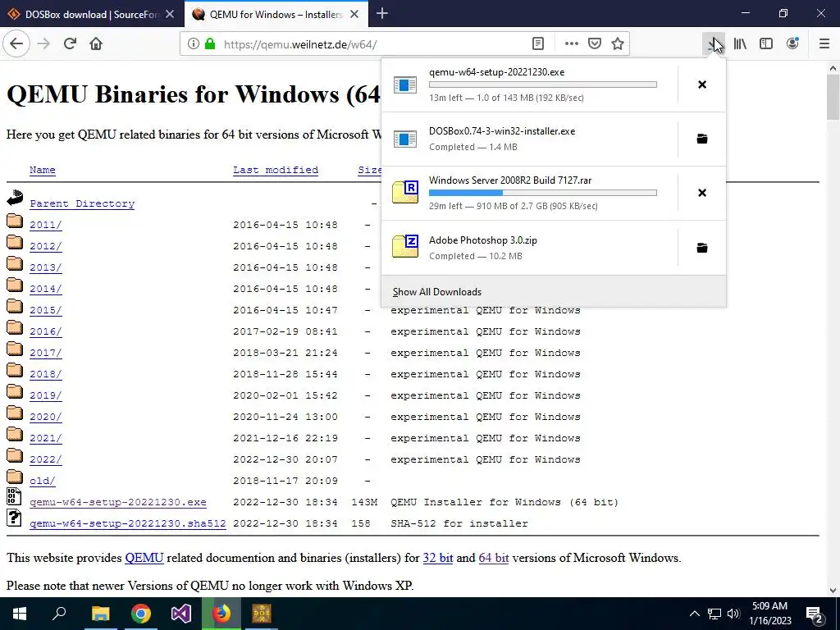Viewport: 840px width, 630px height.
Task: Click zip archive icon of Photoshop download
Action: tap(405, 247)
